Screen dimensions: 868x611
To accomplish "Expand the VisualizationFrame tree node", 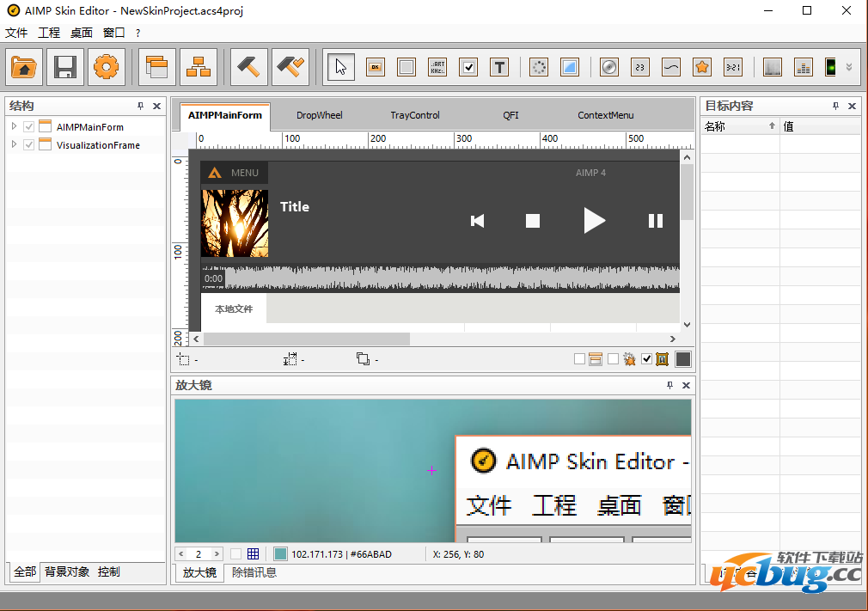I will click(14, 145).
